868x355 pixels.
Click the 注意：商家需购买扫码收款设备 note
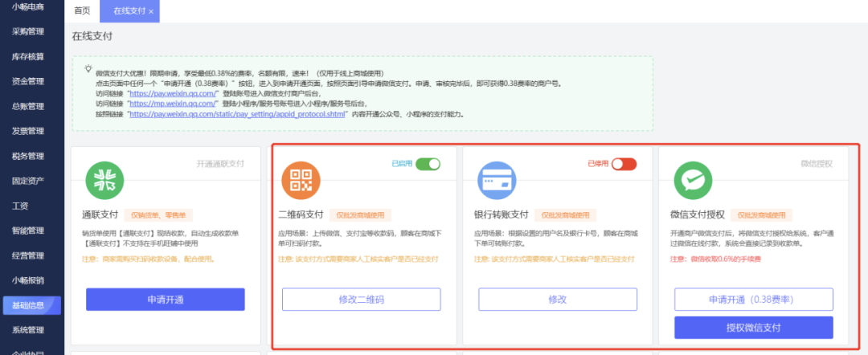coord(148,259)
